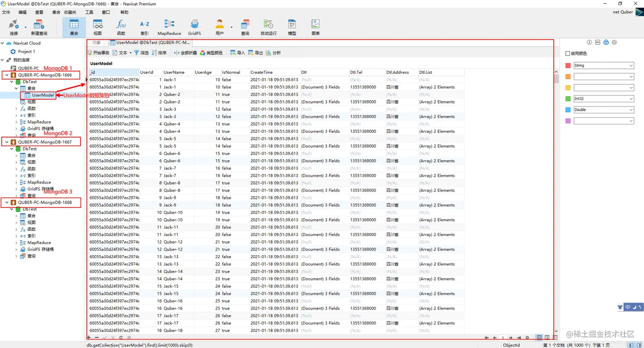
Task: Click the DDL icon in right panel
Action: (598, 42)
